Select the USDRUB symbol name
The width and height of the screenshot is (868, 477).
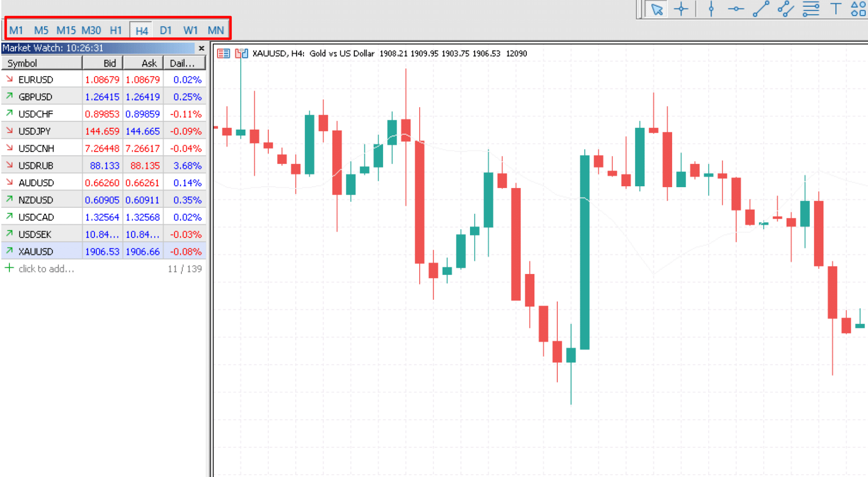coord(36,166)
